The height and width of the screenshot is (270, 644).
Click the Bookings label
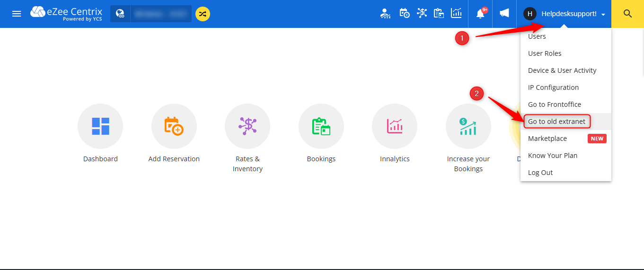[x=321, y=159]
